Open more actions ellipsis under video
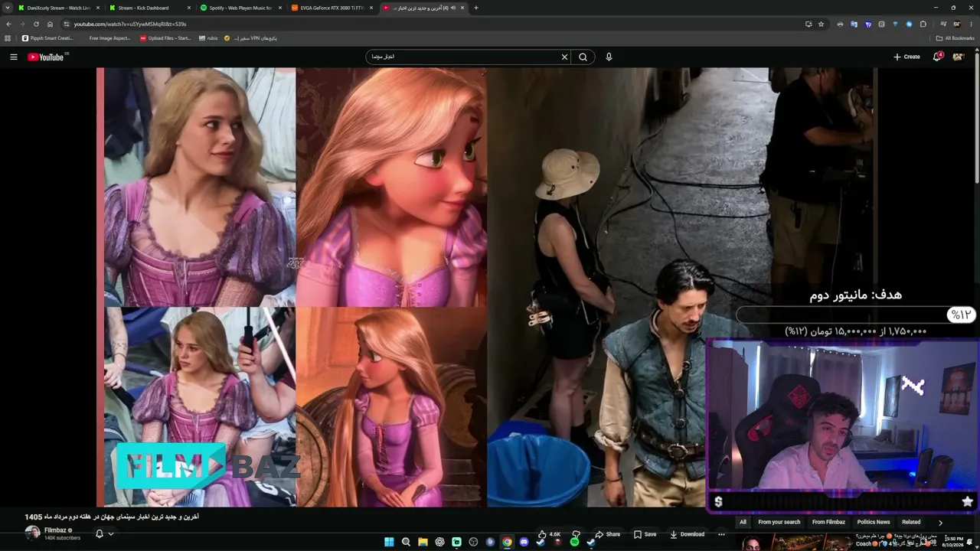The width and height of the screenshot is (980, 551). [x=721, y=534]
